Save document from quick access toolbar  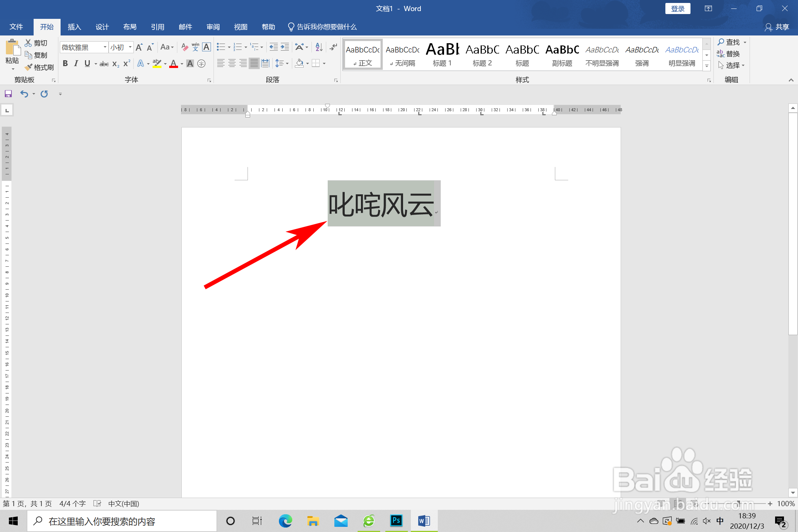(x=8, y=94)
